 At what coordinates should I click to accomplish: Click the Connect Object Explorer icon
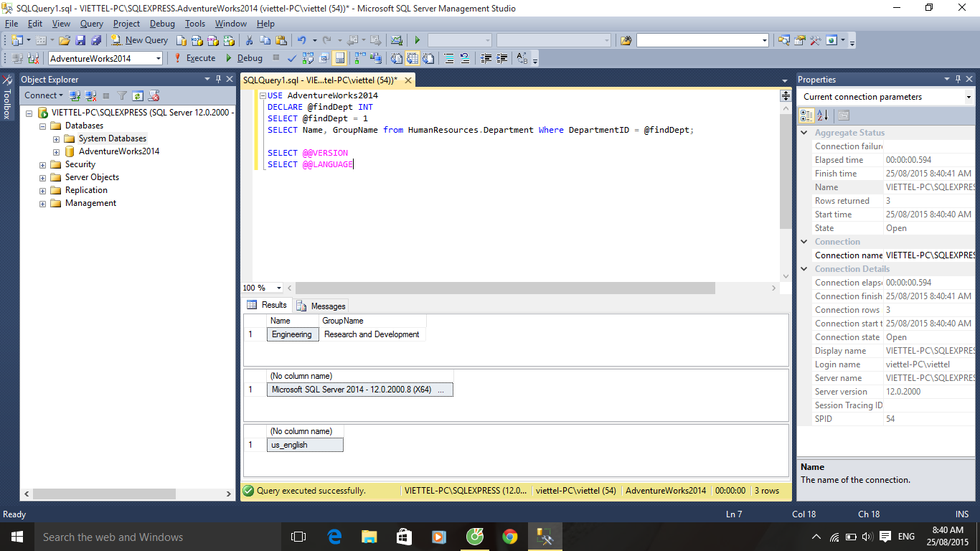point(75,95)
